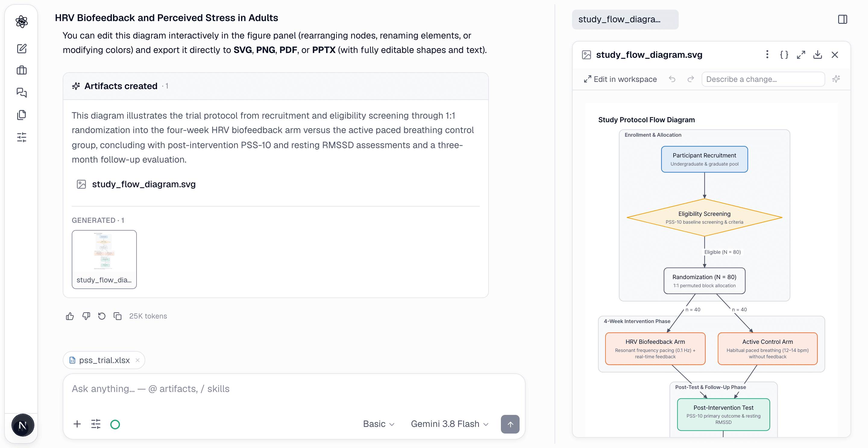Image resolution: width=868 pixels, height=448 pixels.
Task: Open the three-dot more options menu
Action: [767, 54]
